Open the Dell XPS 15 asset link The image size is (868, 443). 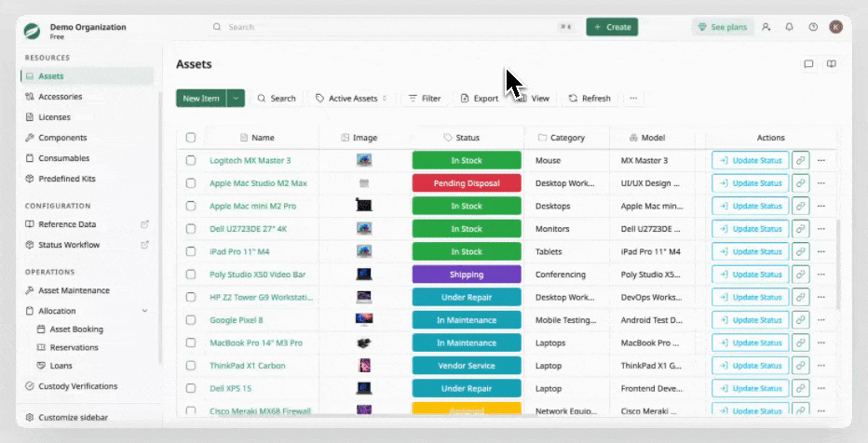pos(230,388)
